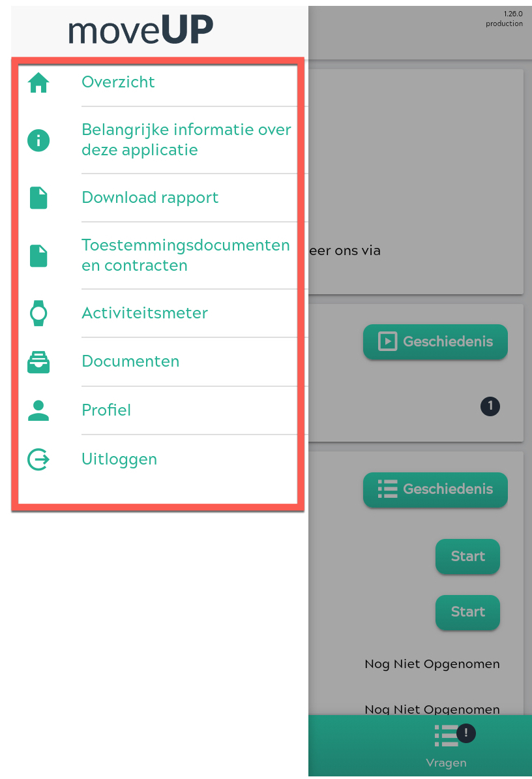Click the inbox tray Documenten icon
The image size is (532, 779).
pos(38,362)
